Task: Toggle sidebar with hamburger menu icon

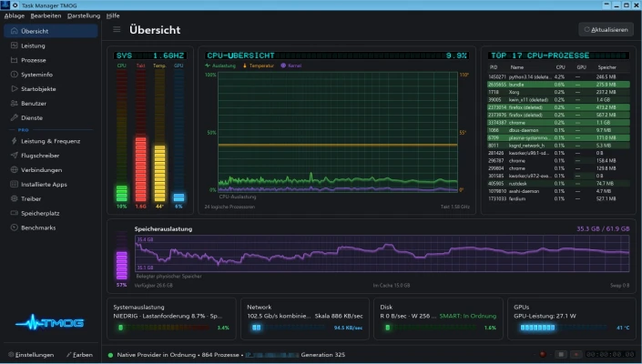Action: 117,29
